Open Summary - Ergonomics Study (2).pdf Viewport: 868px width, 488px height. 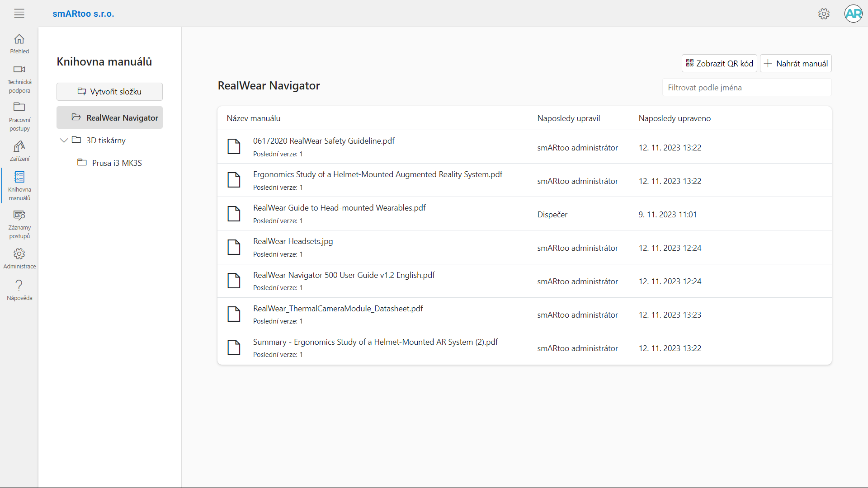(x=375, y=342)
